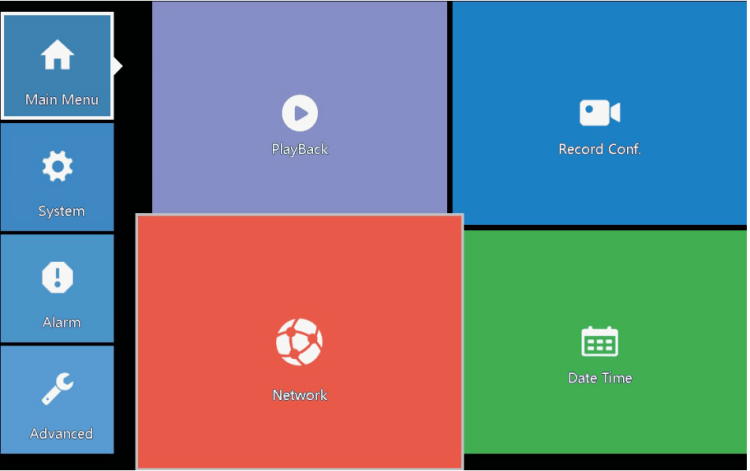Open the Alarm exclamation icon

[x=57, y=277]
